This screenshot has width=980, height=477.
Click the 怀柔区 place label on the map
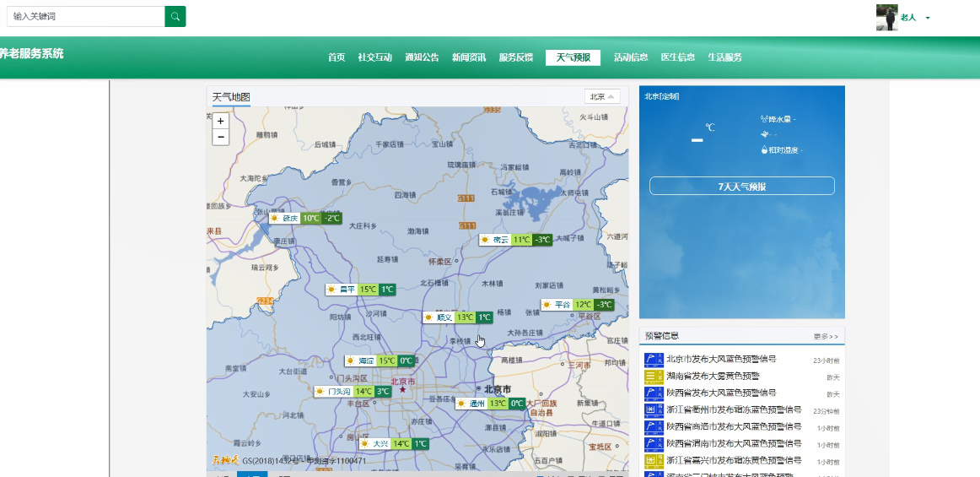point(440,261)
